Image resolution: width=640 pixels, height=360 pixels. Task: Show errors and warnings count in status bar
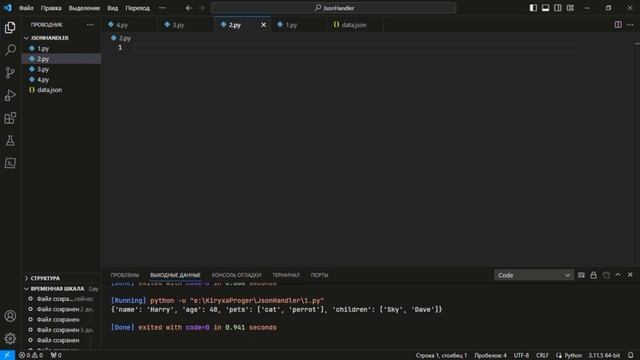(31, 355)
